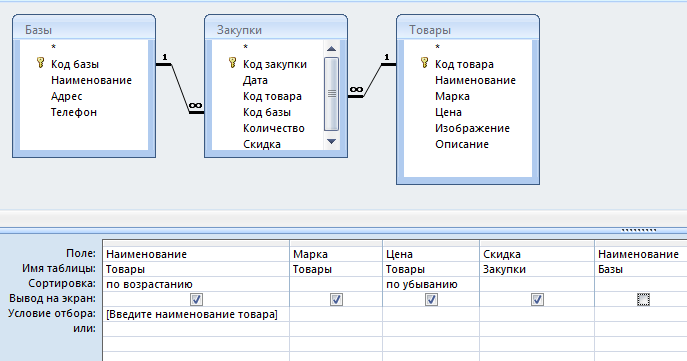
Task: Click the Поле cell containing Марка
Action: pyautogui.click(x=336, y=254)
